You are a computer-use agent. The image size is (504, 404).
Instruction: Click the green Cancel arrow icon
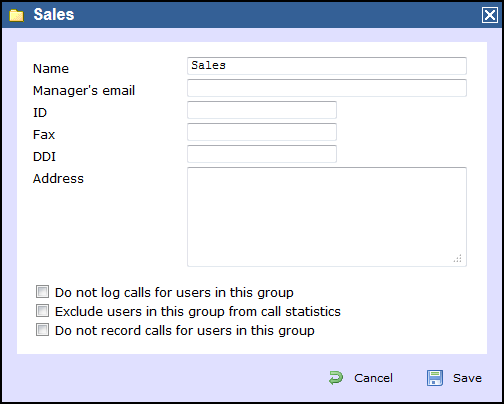click(x=336, y=378)
